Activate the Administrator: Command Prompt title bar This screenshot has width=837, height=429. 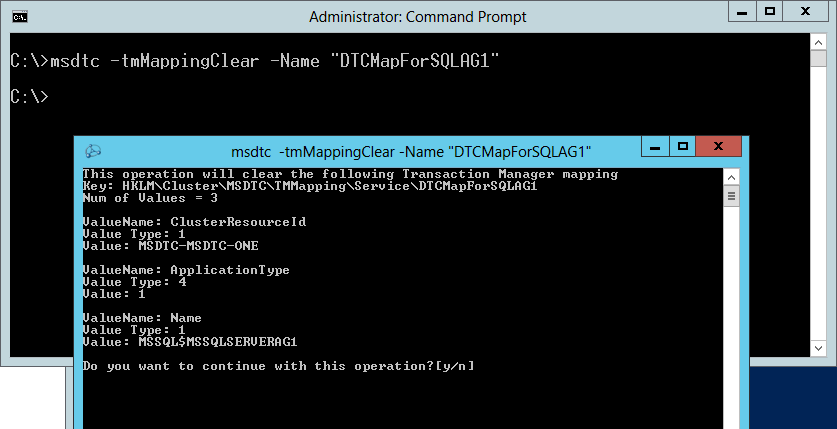coord(417,17)
